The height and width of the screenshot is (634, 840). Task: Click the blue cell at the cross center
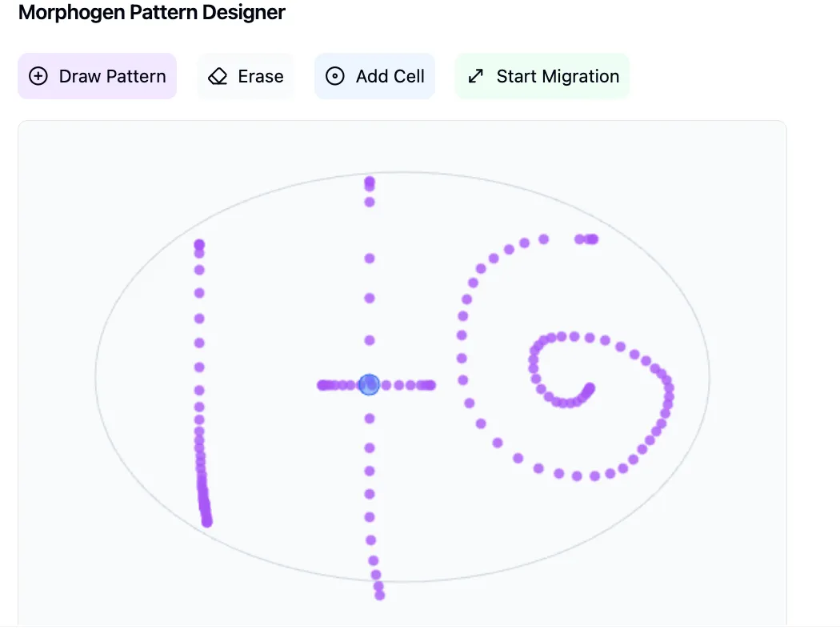click(369, 385)
